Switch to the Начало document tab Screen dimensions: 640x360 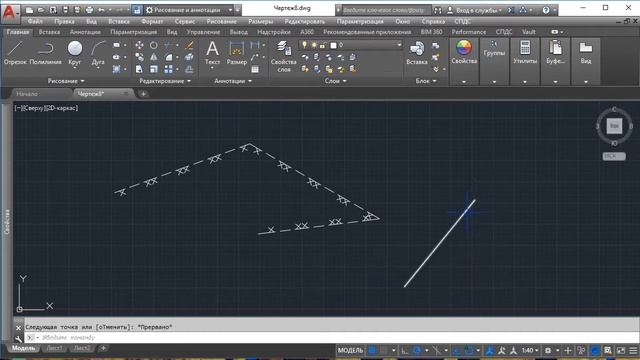click(27, 94)
